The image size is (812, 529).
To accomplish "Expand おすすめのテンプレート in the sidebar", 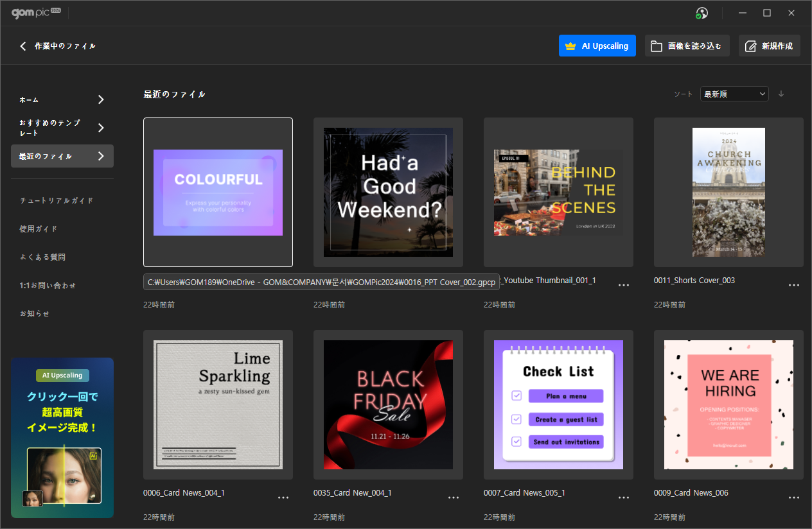I will 62,128.
